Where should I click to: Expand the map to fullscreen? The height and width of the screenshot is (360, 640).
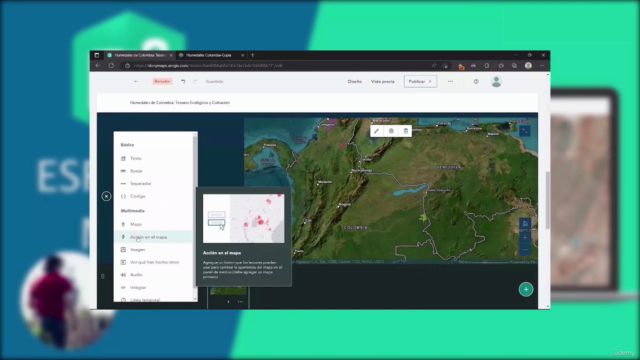[525, 131]
